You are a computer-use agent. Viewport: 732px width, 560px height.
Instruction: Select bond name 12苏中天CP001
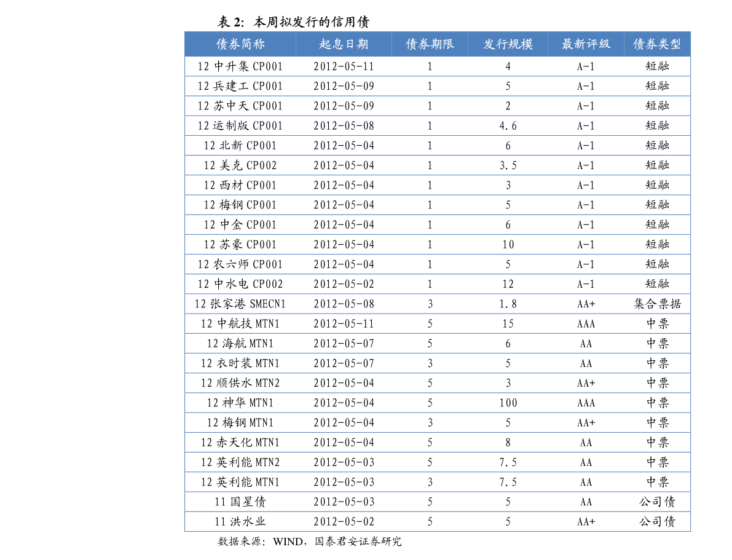click(240, 106)
